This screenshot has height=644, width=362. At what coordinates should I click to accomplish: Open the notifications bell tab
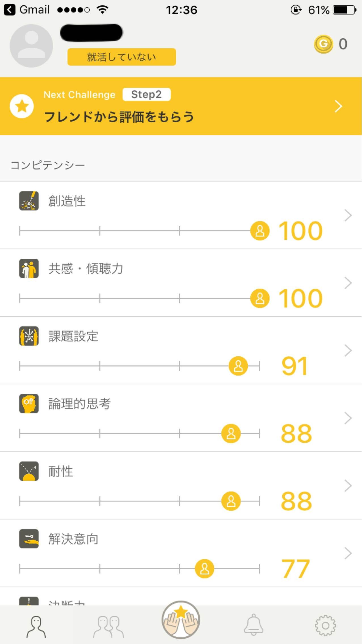254,625
